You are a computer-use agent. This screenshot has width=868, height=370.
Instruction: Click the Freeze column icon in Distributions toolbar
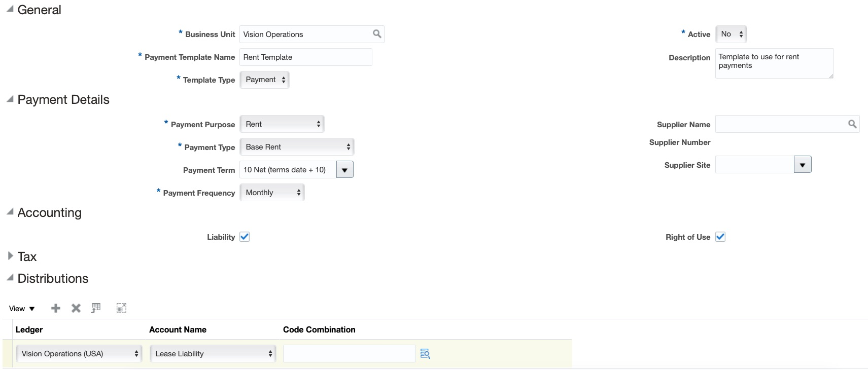(96, 308)
